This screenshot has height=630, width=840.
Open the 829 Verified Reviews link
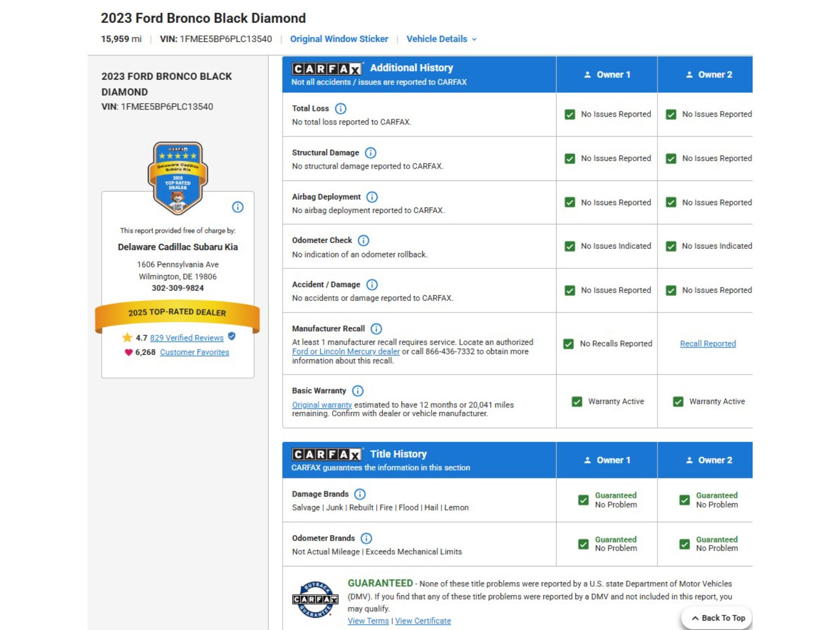(x=187, y=338)
